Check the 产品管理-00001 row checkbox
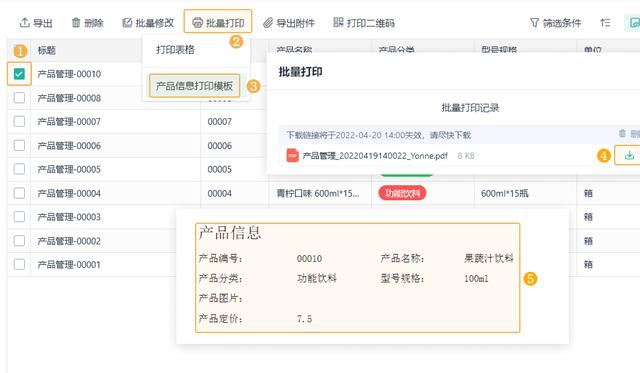The width and height of the screenshot is (640, 373). 19,264
